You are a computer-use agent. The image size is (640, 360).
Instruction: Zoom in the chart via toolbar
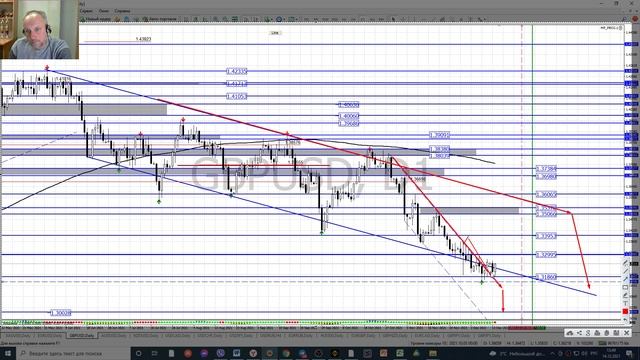[x=215, y=19]
